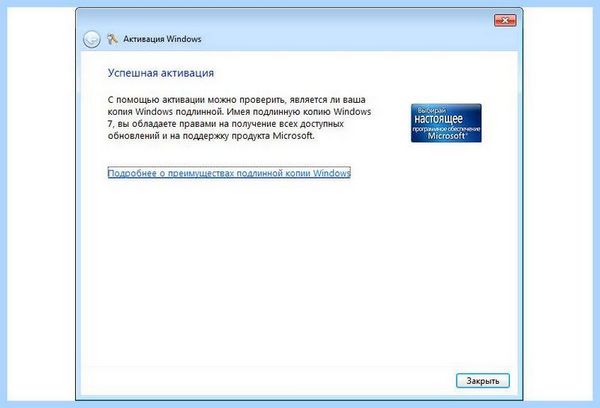Click the Успешная активация heading
600x408 pixels.
(x=161, y=73)
